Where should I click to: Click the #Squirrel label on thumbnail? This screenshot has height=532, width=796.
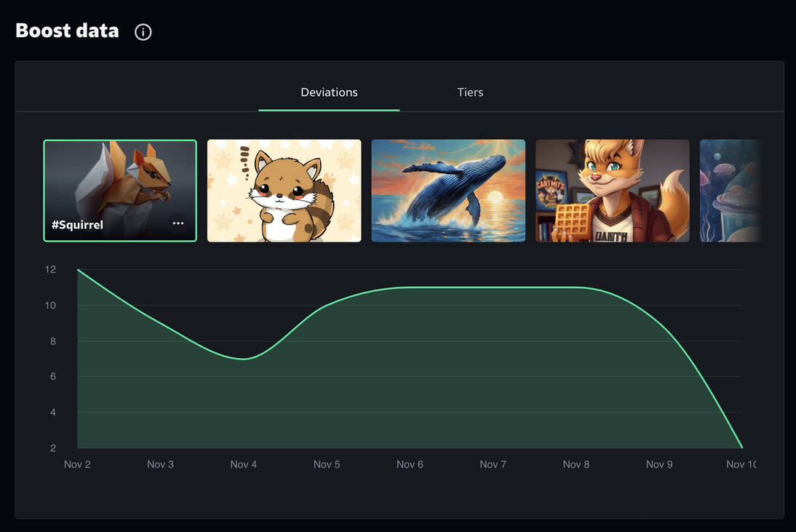77,225
